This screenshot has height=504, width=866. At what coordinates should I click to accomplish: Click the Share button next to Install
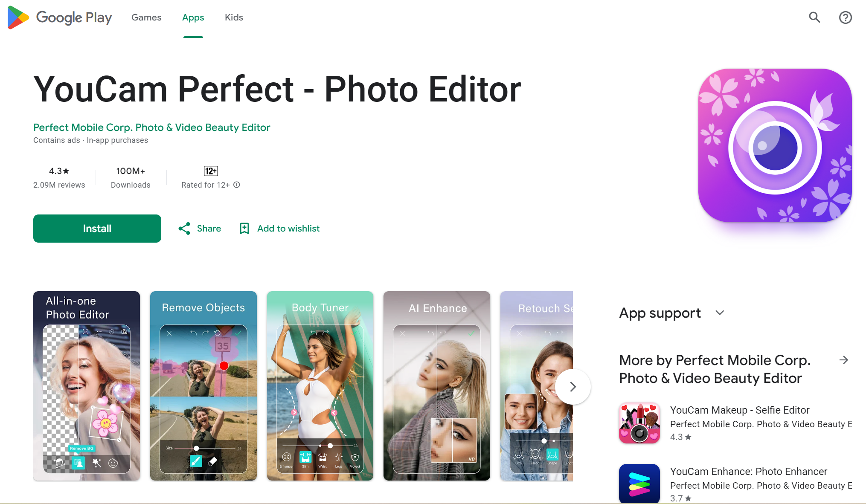[x=200, y=229]
